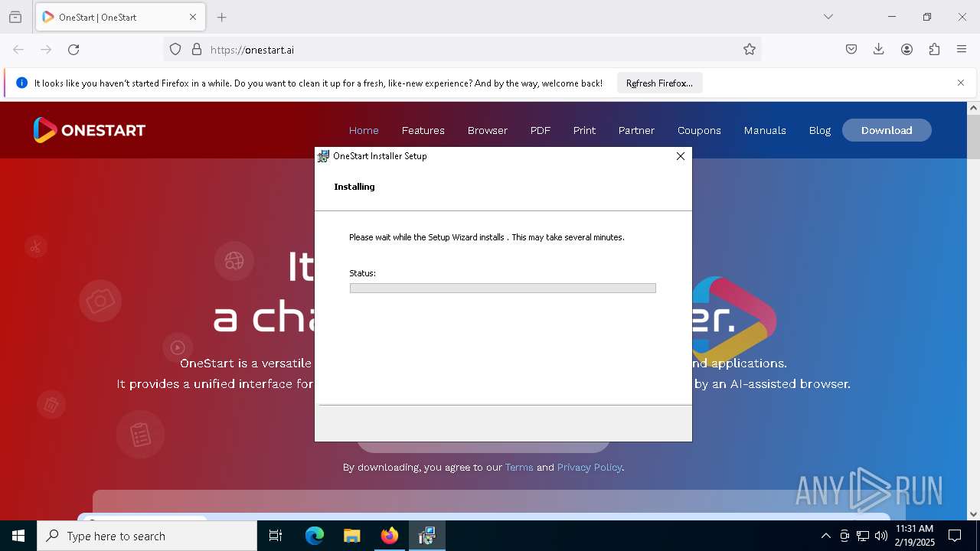
Task: Click the browser back arrow
Action: pyautogui.click(x=18, y=49)
